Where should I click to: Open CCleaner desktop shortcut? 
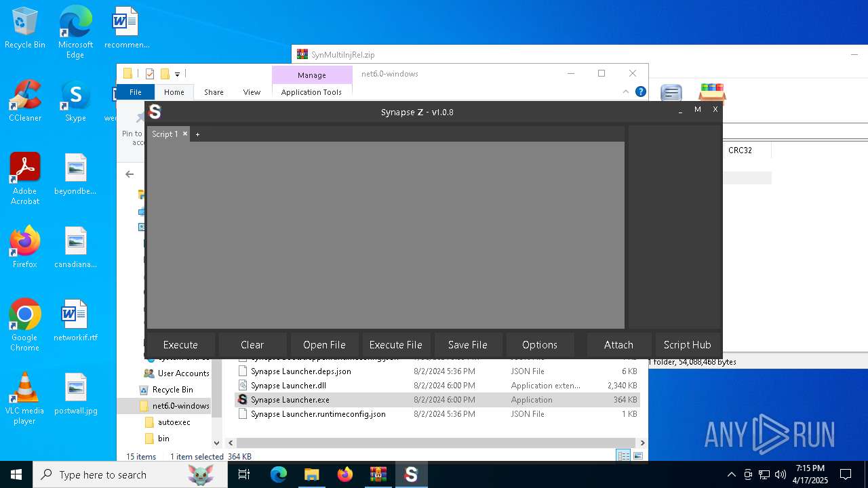(25, 101)
